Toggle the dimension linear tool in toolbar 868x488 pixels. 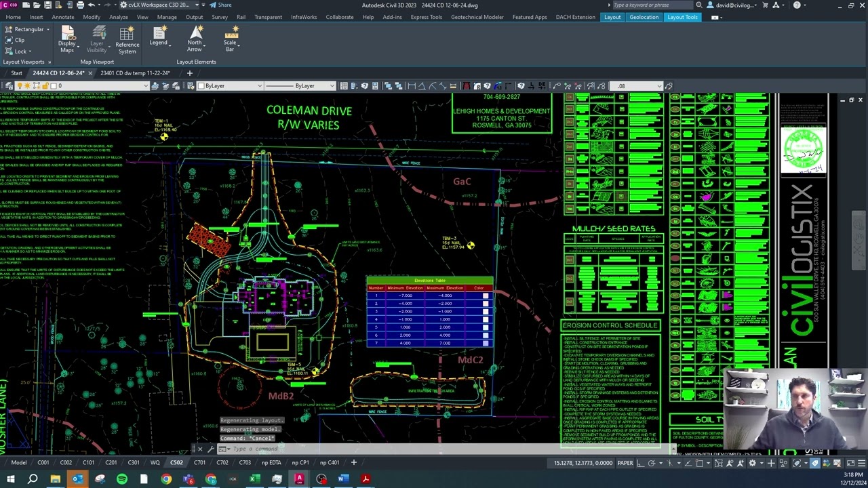point(411,86)
